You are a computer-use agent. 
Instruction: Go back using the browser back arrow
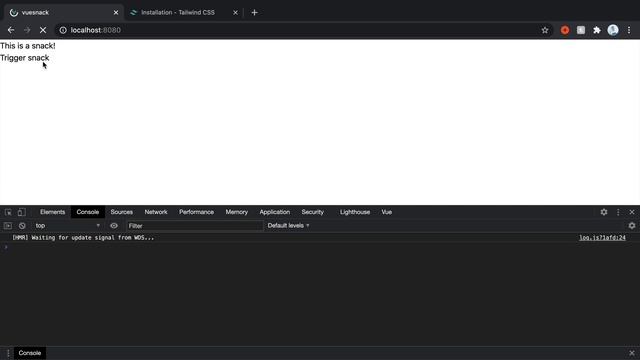click(11, 30)
